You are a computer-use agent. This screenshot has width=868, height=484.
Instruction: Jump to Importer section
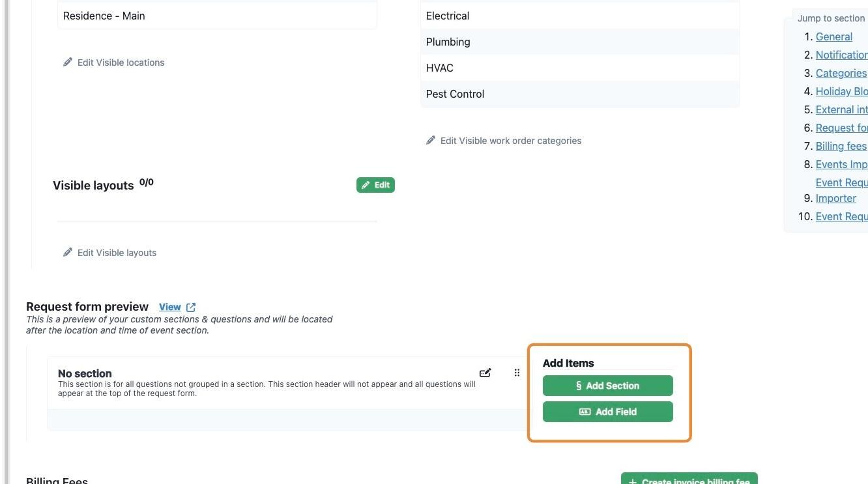tap(835, 198)
